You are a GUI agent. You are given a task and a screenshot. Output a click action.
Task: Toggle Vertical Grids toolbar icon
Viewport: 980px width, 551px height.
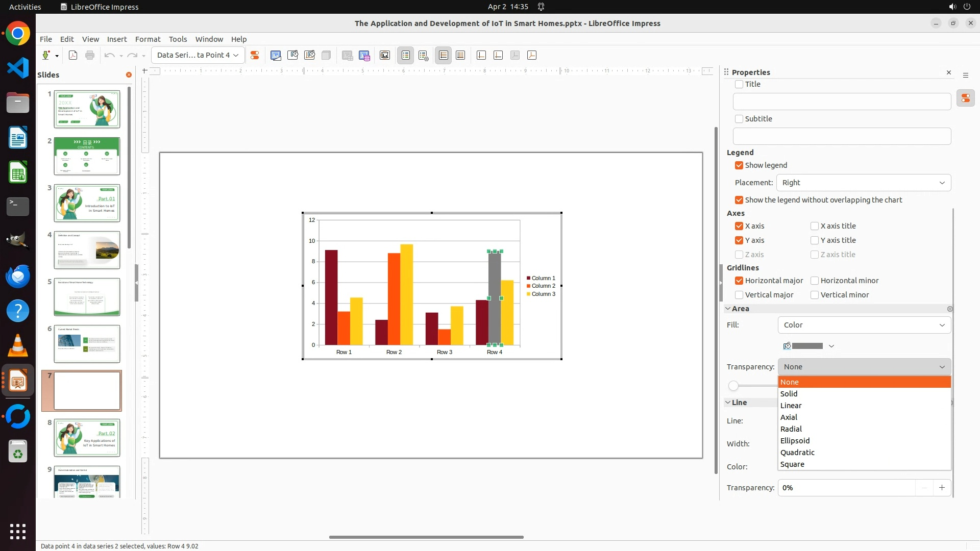tap(460, 55)
